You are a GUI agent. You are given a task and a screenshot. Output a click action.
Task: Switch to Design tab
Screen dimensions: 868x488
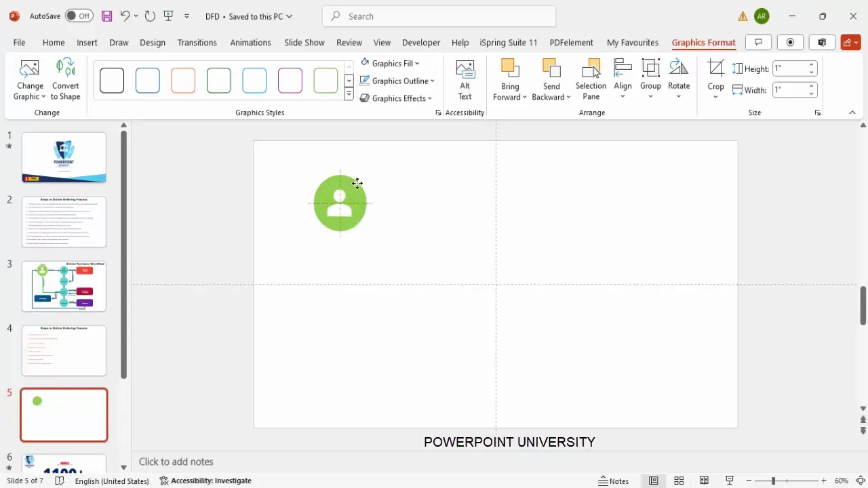click(x=153, y=42)
